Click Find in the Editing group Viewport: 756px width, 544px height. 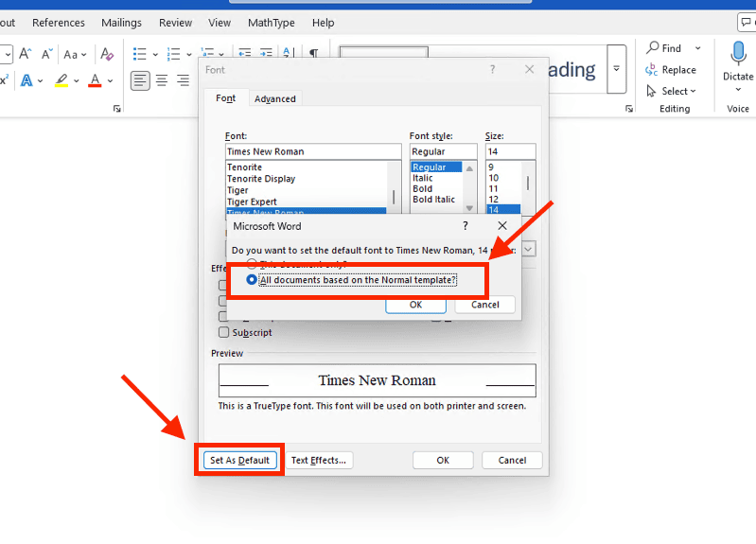(664, 48)
